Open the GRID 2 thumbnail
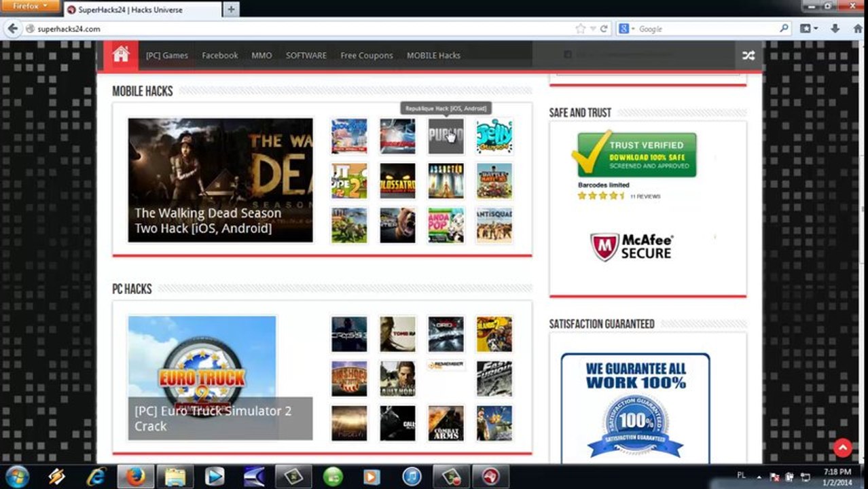The image size is (868, 489). pos(446,333)
